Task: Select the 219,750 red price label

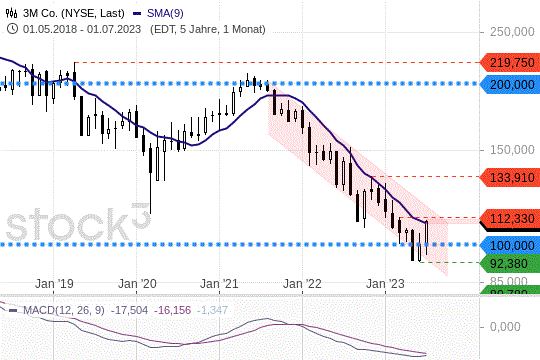Action: click(x=510, y=63)
